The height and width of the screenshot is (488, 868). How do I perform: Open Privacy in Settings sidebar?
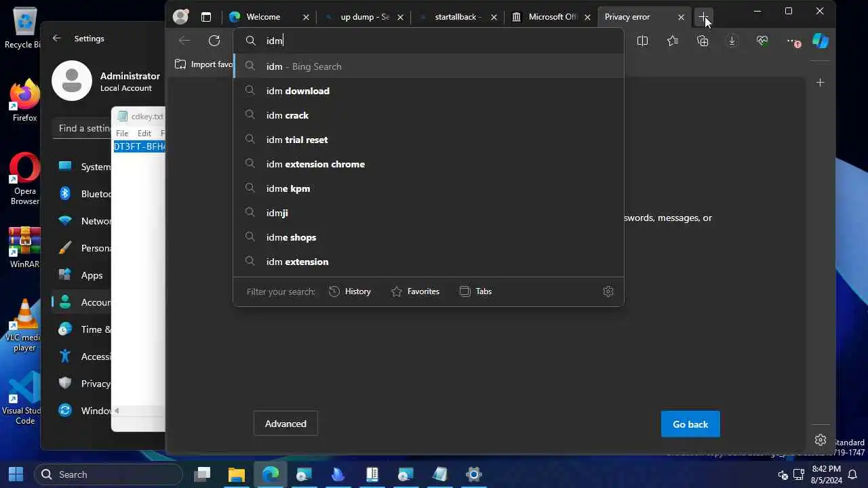tap(83, 384)
